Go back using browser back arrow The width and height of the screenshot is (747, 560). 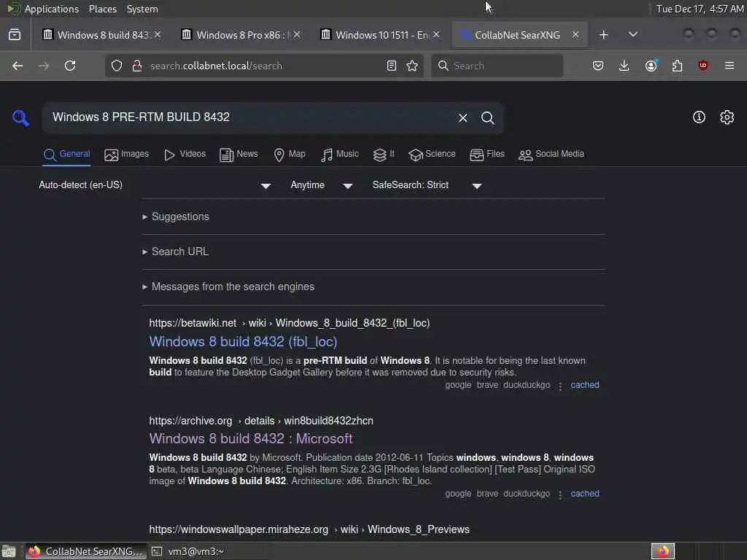tap(18, 66)
